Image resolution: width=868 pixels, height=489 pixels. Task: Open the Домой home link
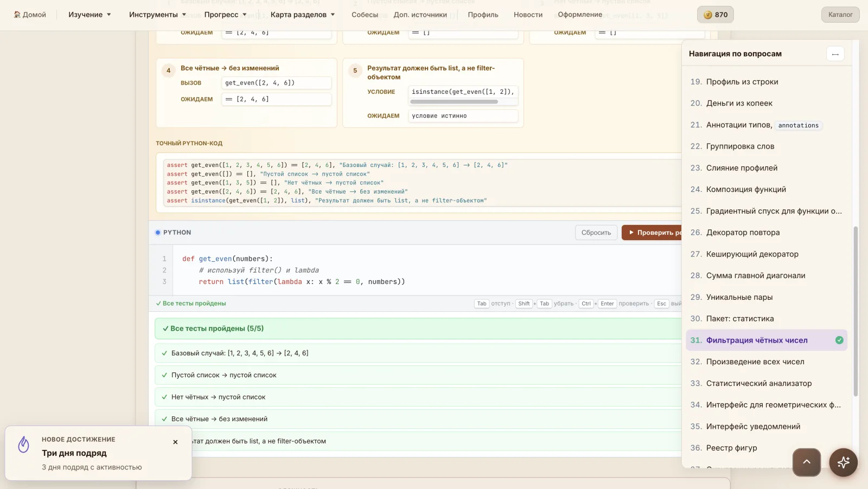(30, 15)
